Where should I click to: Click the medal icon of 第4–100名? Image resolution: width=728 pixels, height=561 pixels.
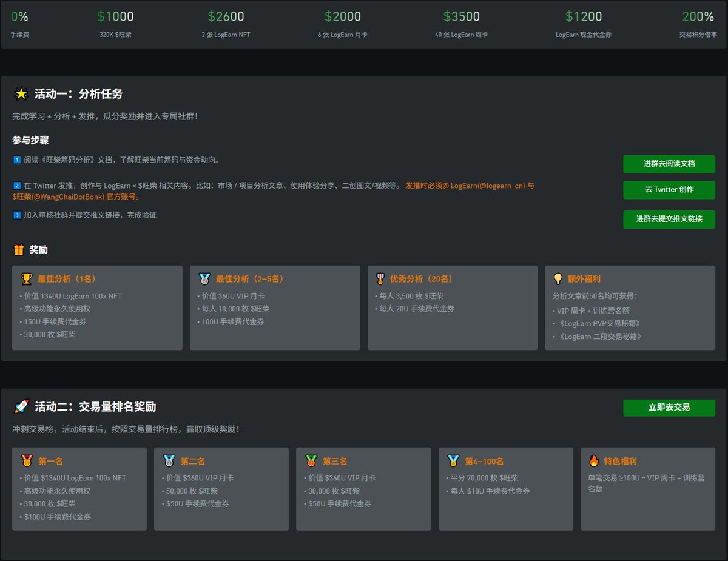pos(453,461)
